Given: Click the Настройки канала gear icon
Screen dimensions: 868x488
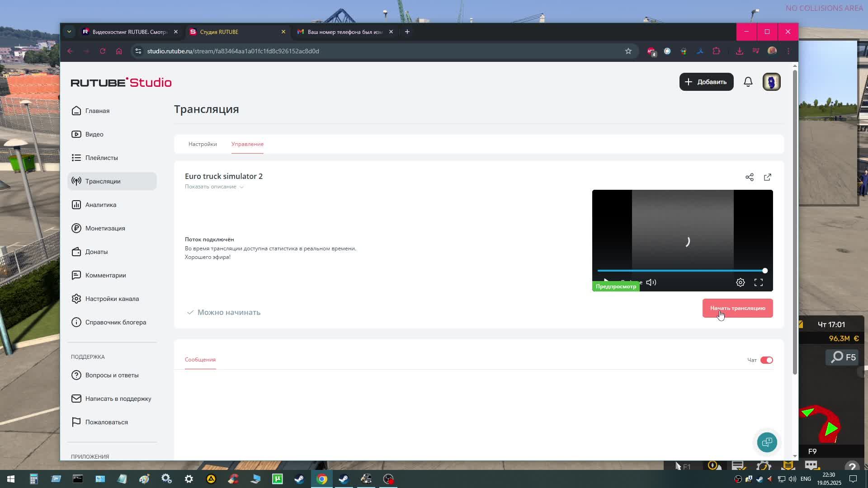Looking at the screenshot, I should point(76,299).
